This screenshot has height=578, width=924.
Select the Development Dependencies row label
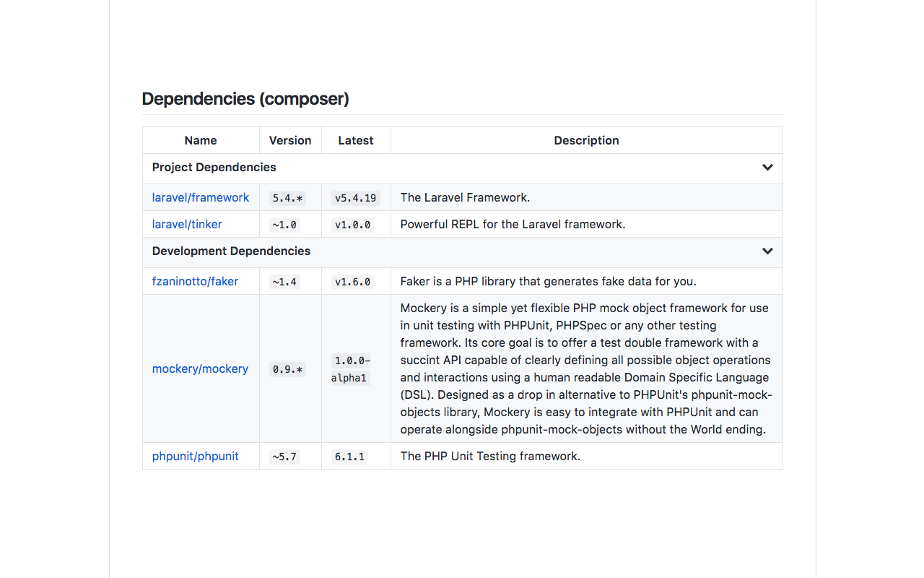pos(232,251)
